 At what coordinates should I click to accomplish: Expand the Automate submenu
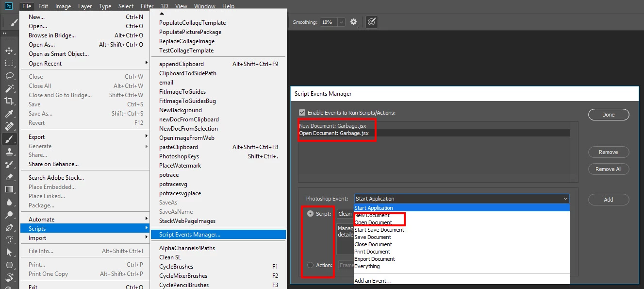88,220
